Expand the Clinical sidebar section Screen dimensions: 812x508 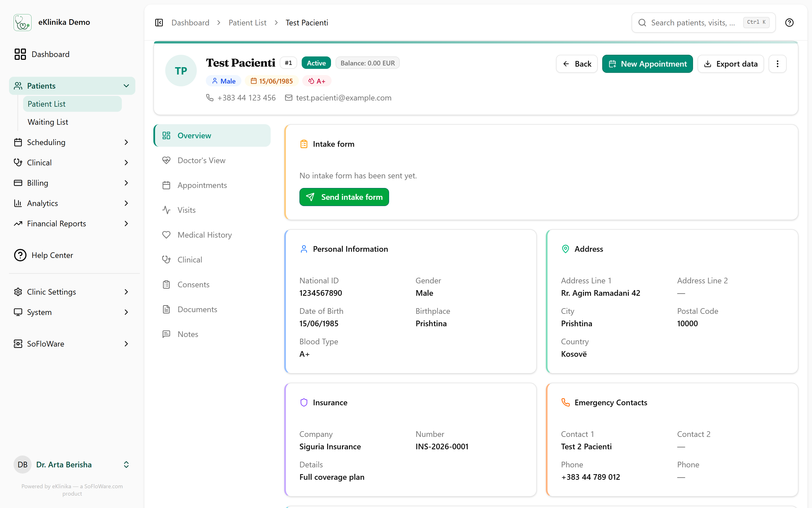[72, 163]
